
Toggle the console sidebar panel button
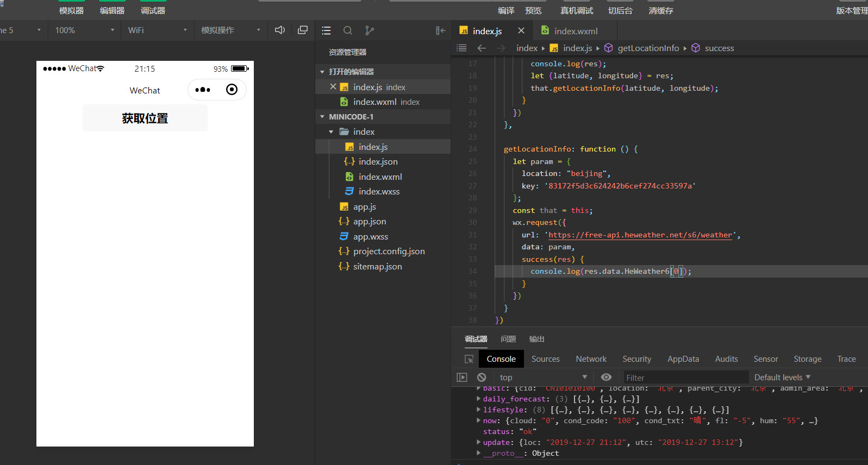[462, 378]
